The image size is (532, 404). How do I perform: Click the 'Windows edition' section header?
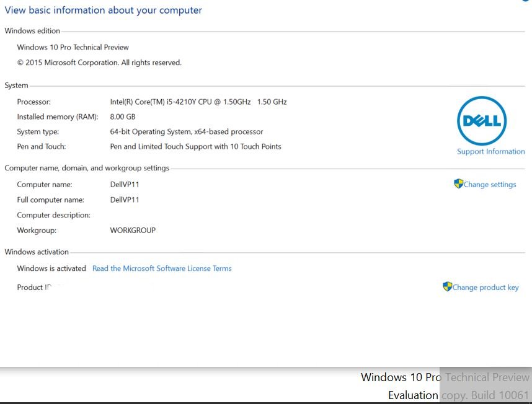[32, 31]
